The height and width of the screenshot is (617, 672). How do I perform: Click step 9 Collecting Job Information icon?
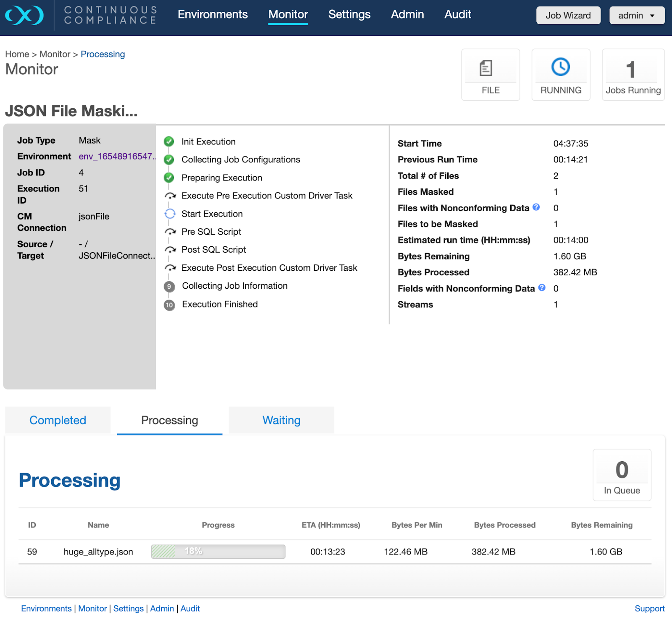point(169,286)
